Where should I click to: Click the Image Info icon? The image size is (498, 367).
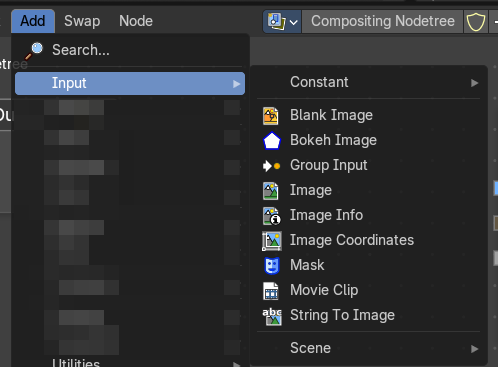[x=272, y=216]
